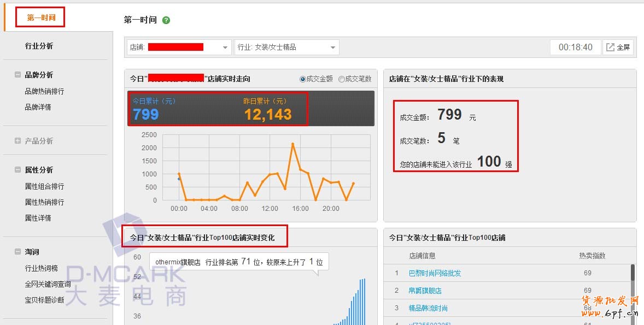Screen dimensions: 644x325
Task: Click the 巴黎时尚网络批发 store link
Action: pos(435,273)
